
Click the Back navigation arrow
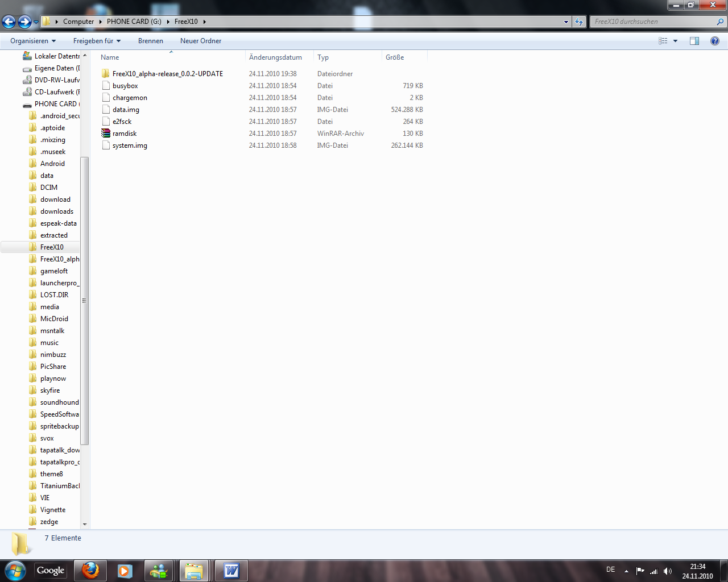click(9, 22)
